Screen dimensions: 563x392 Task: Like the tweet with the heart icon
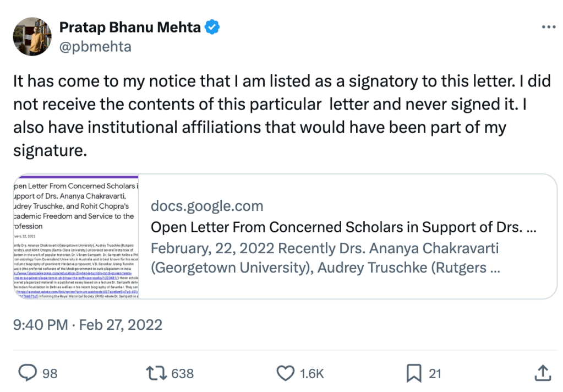[285, 373]
